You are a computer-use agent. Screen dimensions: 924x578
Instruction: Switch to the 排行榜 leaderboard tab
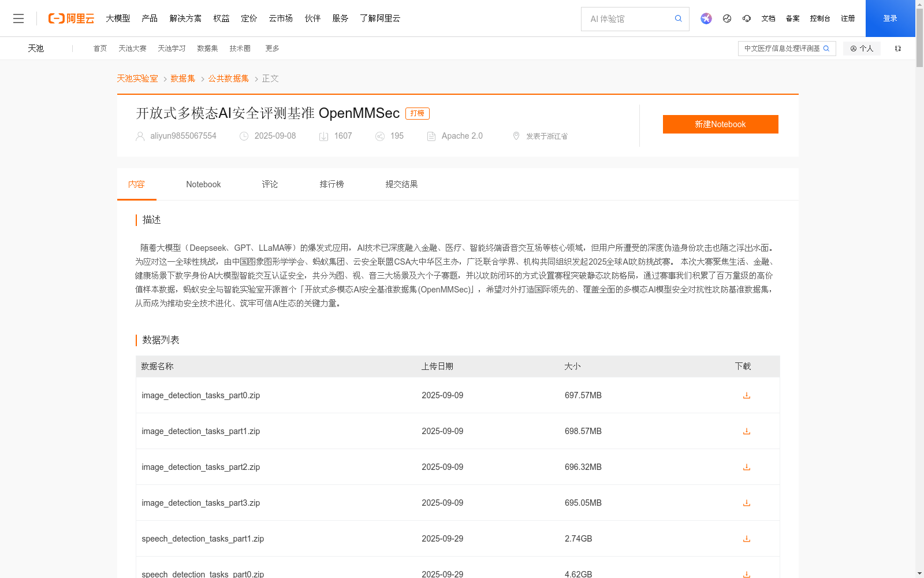click(x=331, y=184)
